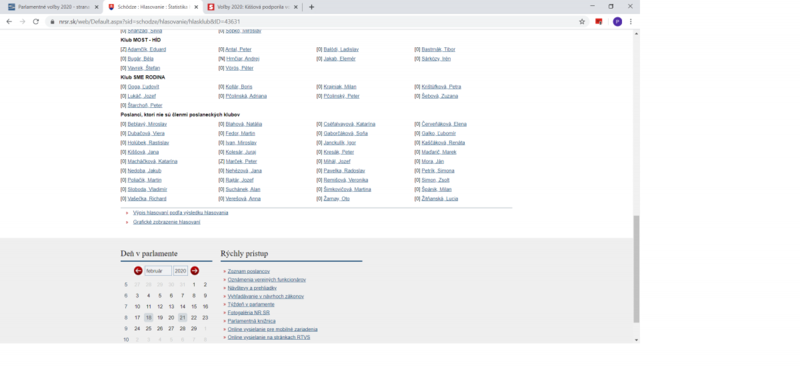Bookmark this page with star icon
Screen dimensions: 800x373
(x=582, y=21)
